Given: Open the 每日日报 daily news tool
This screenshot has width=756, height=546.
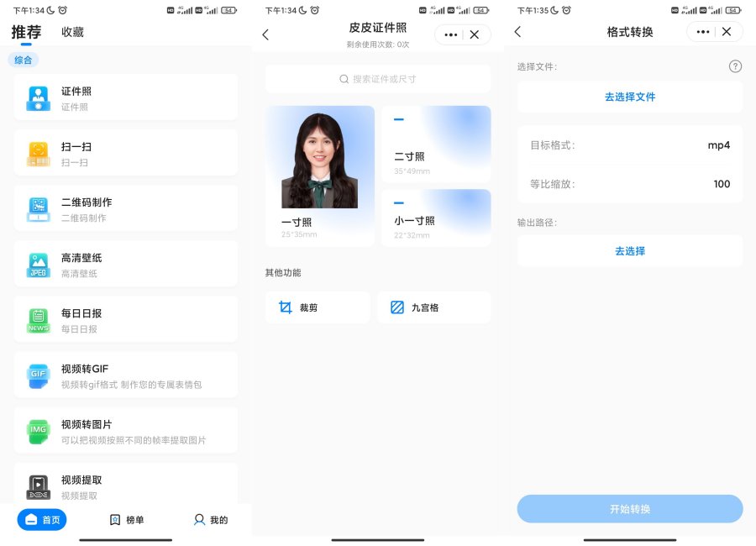Looking at the screenshot, I should pyautogui.click(x=126, y=318).
